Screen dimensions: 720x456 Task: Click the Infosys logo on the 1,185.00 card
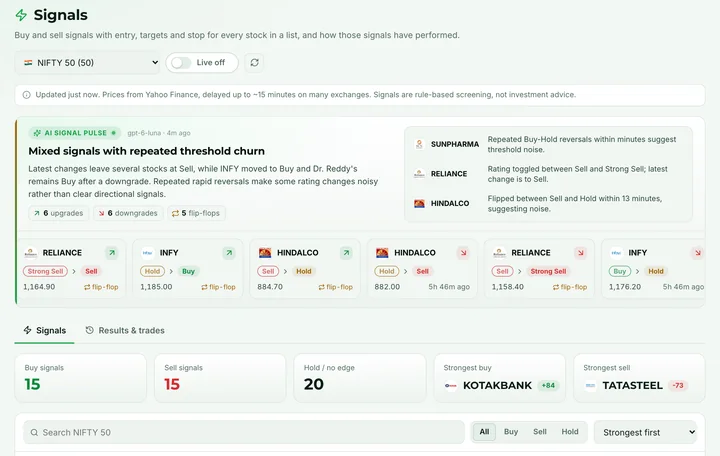click(147, 253)
